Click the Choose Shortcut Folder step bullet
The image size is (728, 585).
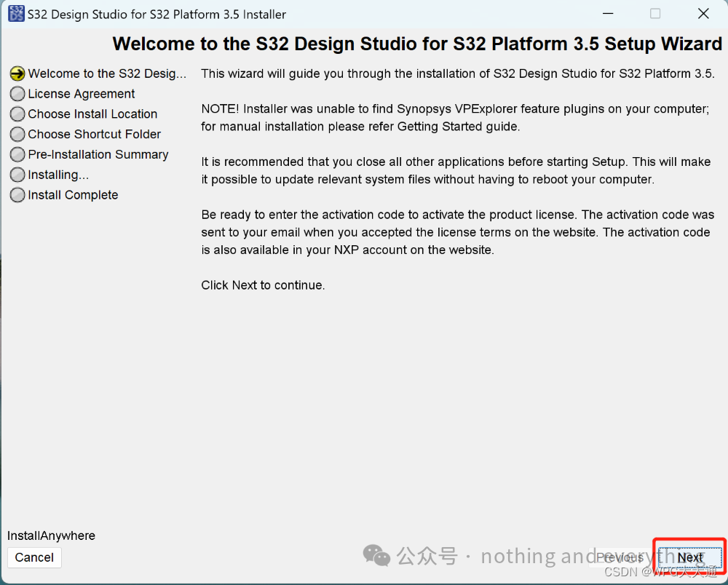pos(17,134)
